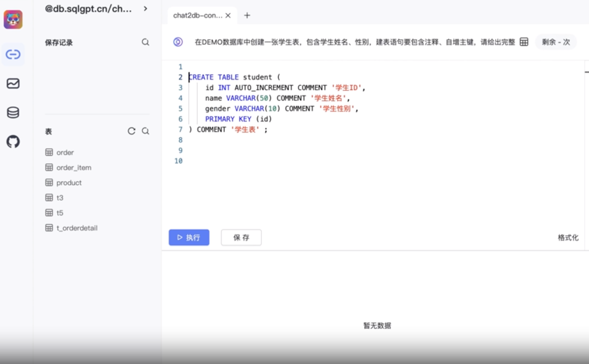Open the database sidebar icon

click(13, 113)
